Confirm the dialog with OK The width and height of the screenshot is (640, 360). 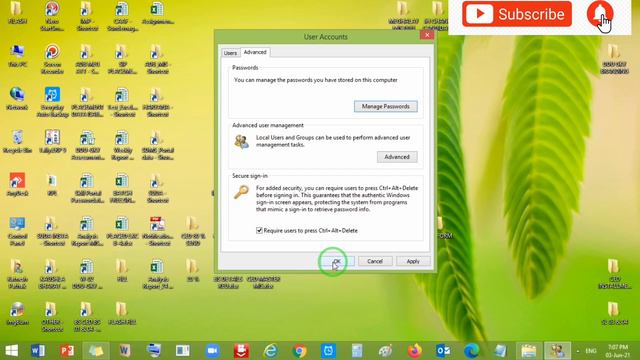tap(337, 261)
